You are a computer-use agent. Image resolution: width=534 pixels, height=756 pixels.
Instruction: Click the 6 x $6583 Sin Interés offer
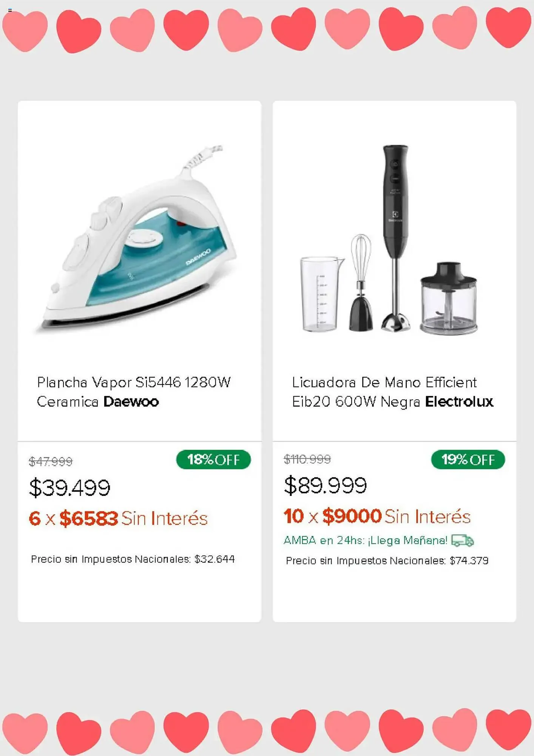[118, 518]
